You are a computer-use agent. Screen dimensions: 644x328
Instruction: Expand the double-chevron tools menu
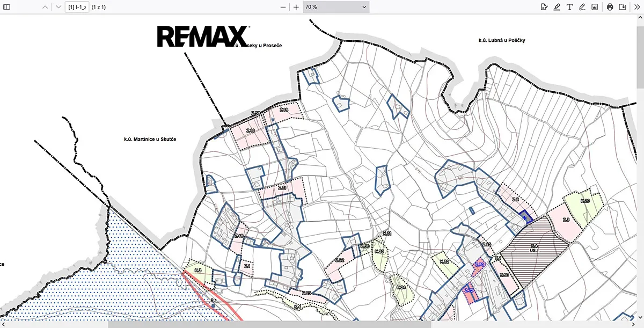coord(636,7)
